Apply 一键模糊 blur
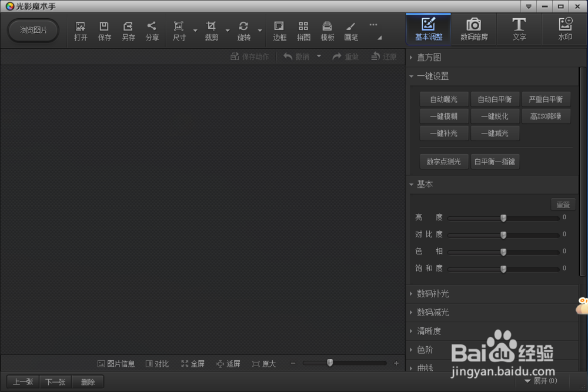 click(444, 116)
